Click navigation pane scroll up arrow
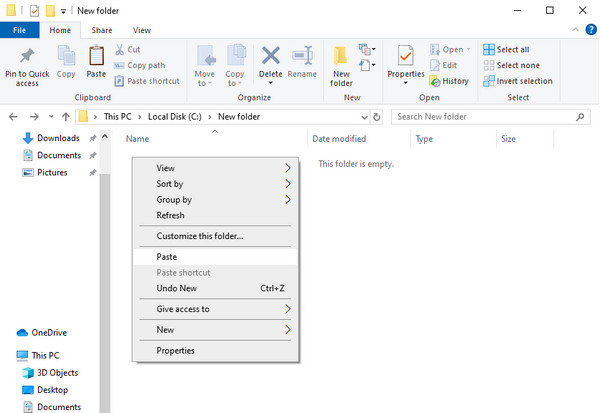 pyautogui.click(x=105, y=136)
